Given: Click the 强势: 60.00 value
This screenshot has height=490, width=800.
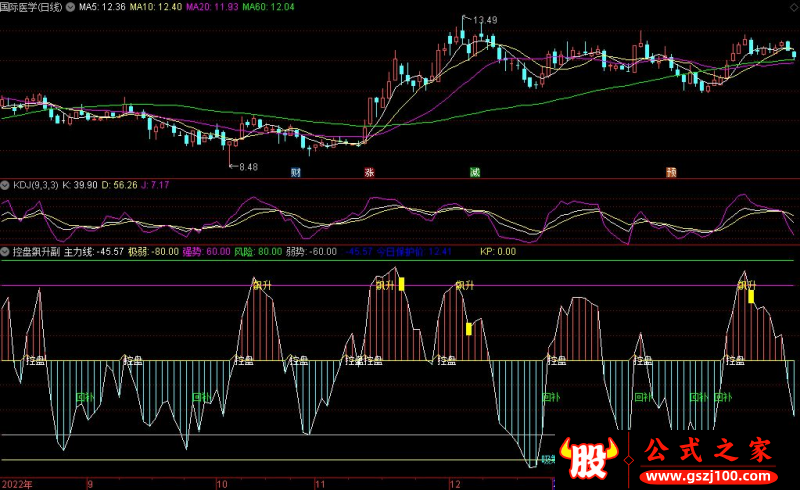Looking at the screenshot, I should [207, 252].
